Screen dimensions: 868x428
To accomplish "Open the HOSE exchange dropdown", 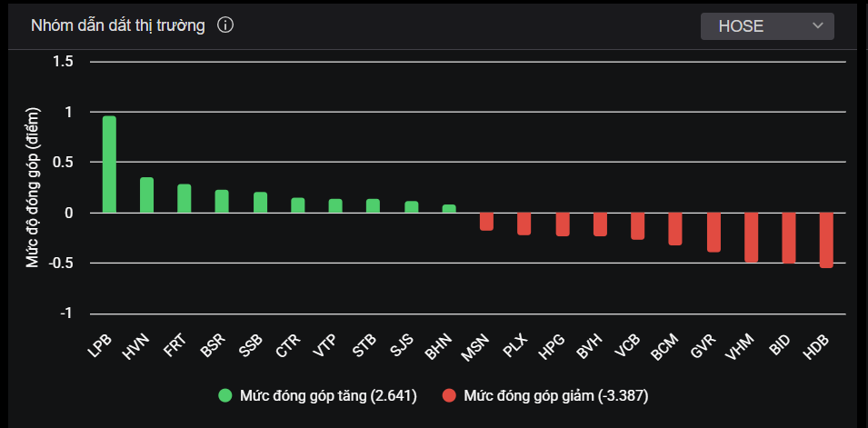I will click(x=766, y=25).
